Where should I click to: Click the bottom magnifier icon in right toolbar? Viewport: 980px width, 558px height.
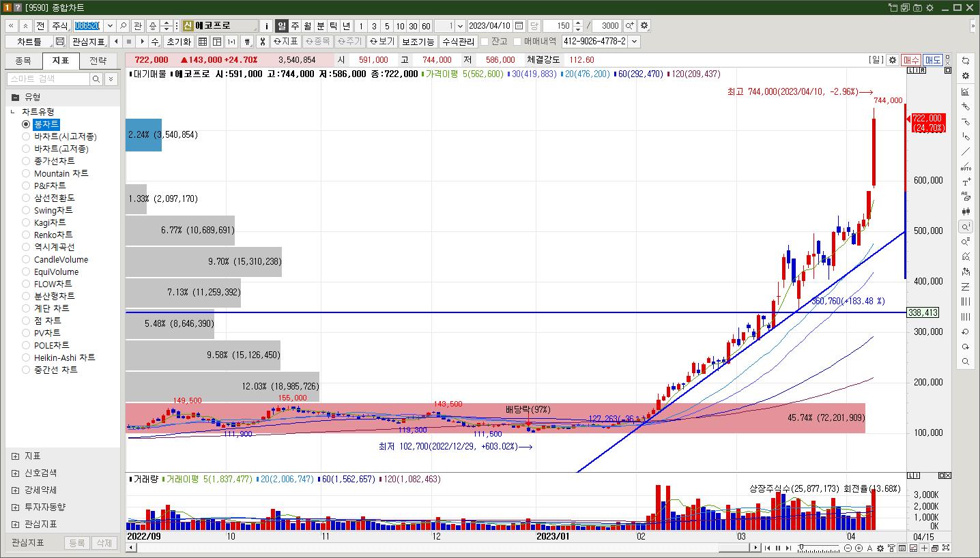pyautogui.click(x=966, y=362)
